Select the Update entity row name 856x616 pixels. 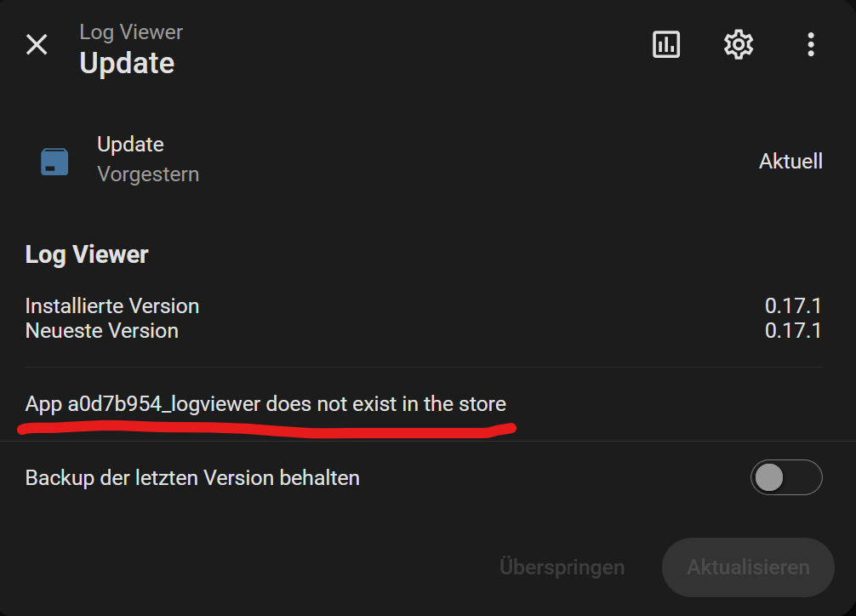(x=130, y=145)
